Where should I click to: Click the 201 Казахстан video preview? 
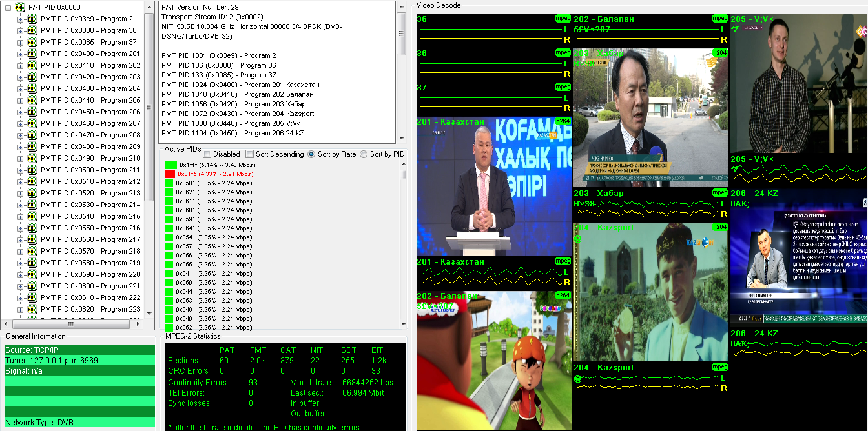coord(494,186)
